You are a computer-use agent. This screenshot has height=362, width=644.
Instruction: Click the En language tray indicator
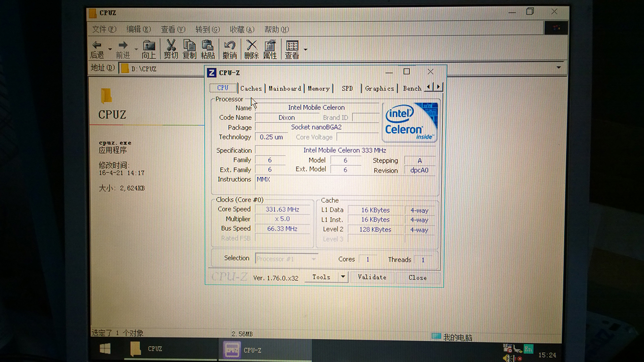pyautogui.click(x=529, y=349)
